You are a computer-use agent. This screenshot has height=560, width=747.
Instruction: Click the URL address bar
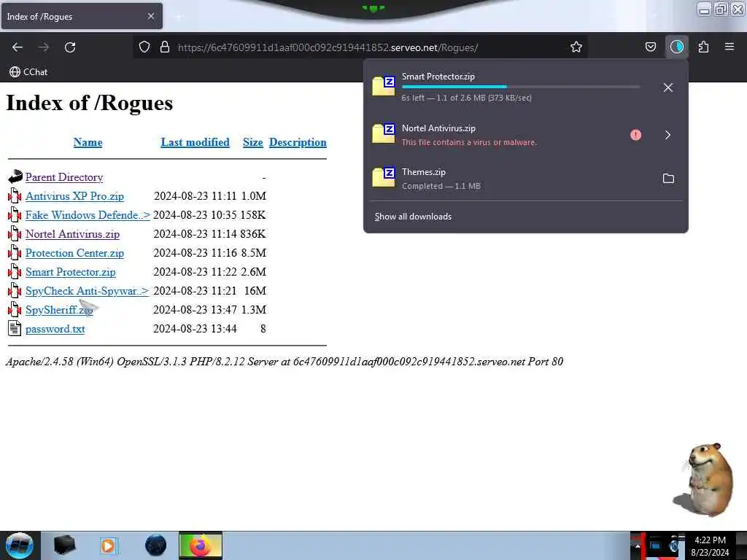pyautogui.click(x=360, y=47)
